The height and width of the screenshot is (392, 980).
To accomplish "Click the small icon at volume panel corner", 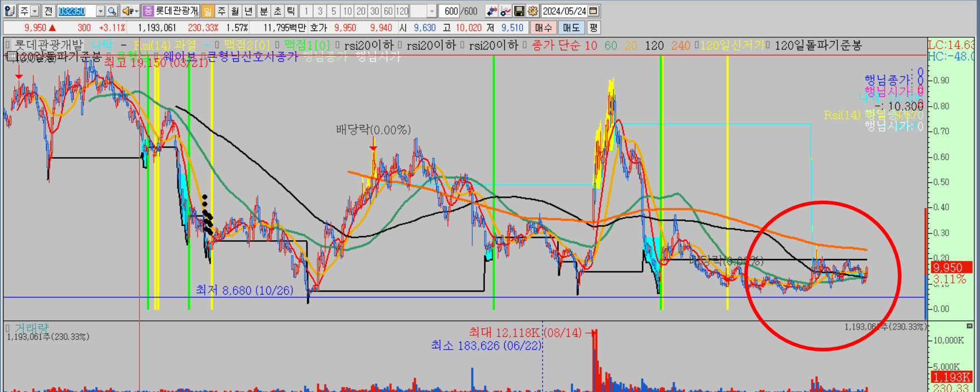I will coord(970,326).
